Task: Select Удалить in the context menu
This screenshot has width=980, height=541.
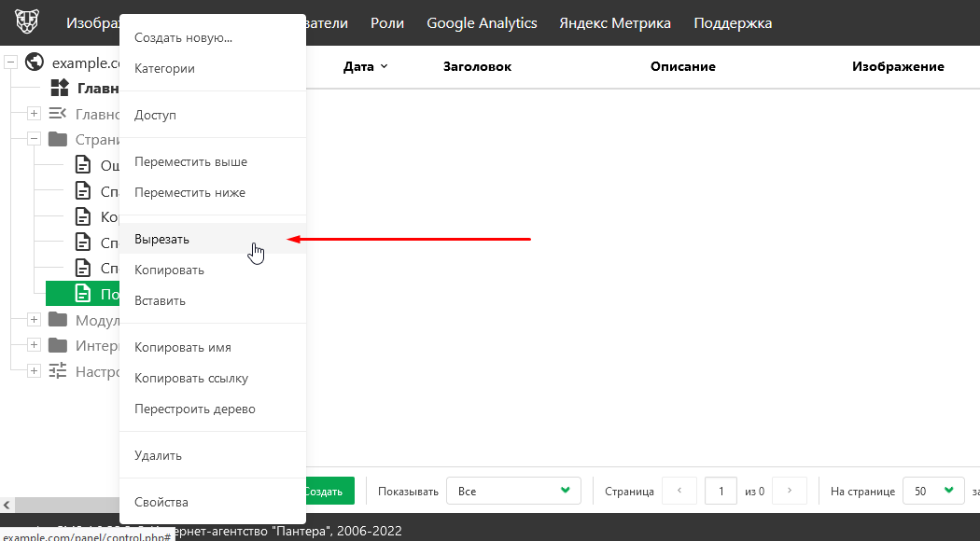Action: pos(159,456)
